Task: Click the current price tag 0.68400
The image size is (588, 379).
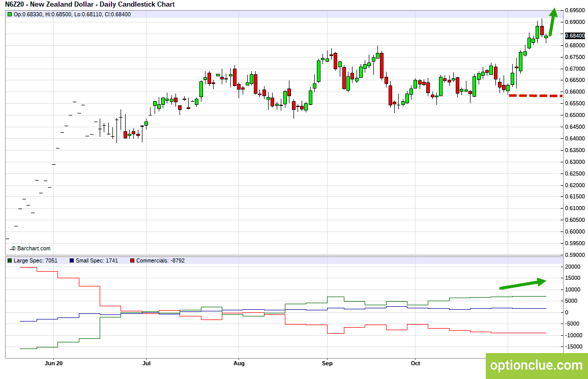Action: (575, 36)
